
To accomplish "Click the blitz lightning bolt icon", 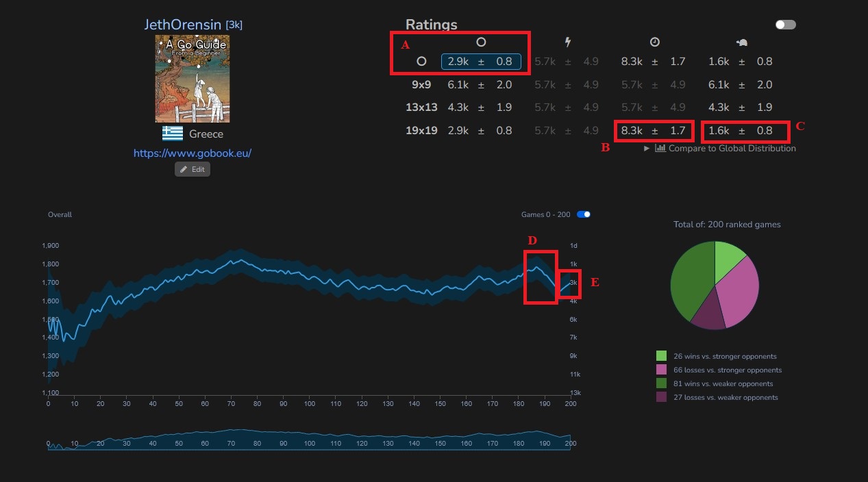I will (x=567, y=42).
